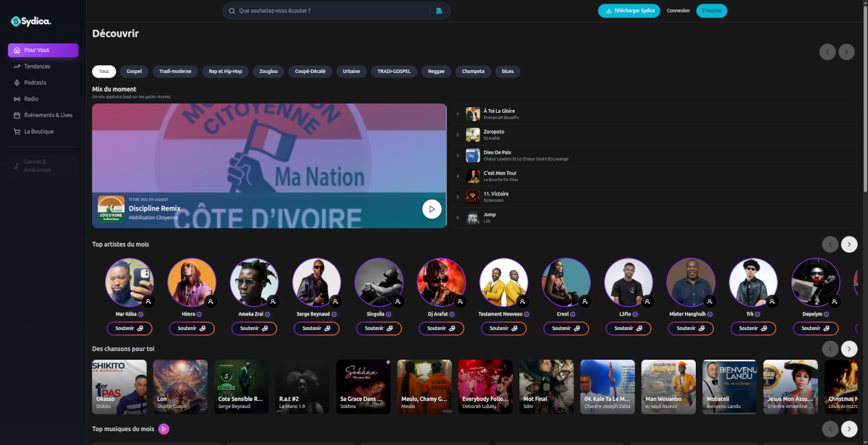Open Podcasts section
The height and width of the screenshot is (445, 868).
pos(43,82)
